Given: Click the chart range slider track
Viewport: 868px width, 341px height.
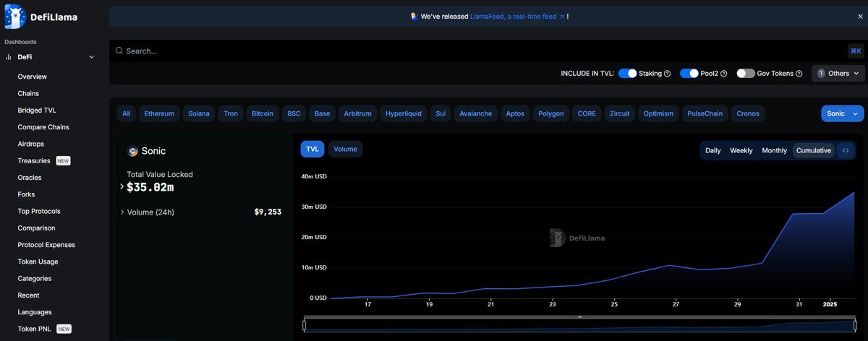Looking at the screenshot, I should pyautogui.click(x=579, y=325).
